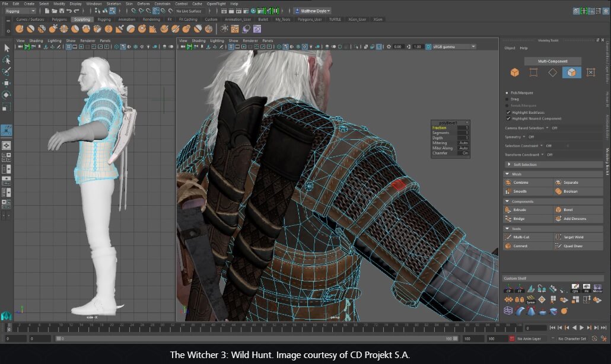Viewport: 611px width, 364px height.
Task: Select the Lasso selection tool
Action: pyautogui.click(x=8, y=59)
